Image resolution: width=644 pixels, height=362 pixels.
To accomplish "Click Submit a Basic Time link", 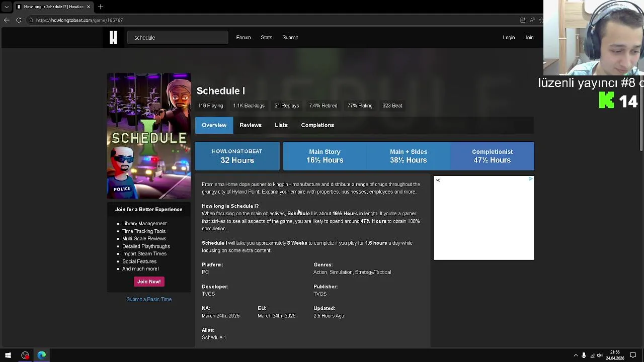I will [149, 300].
